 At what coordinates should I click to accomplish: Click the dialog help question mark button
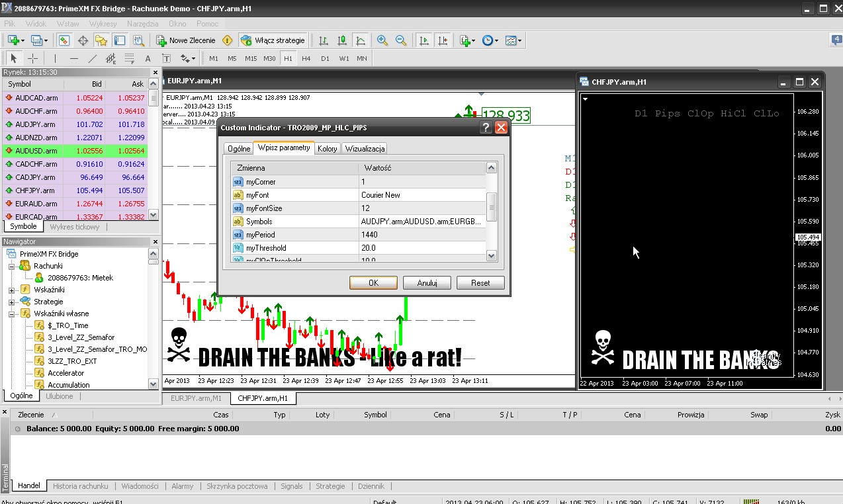[486, 128]
